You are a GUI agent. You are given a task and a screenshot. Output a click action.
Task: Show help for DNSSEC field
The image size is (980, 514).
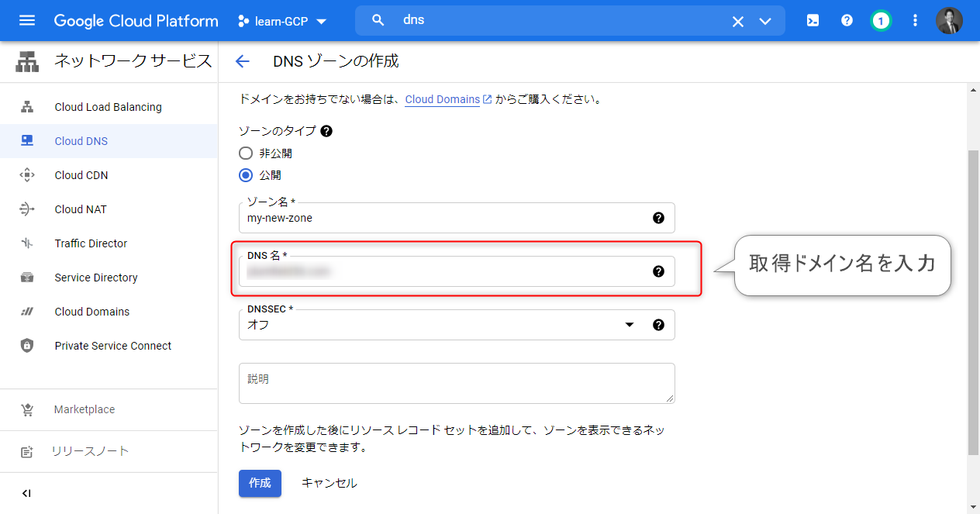click(658, 325)
